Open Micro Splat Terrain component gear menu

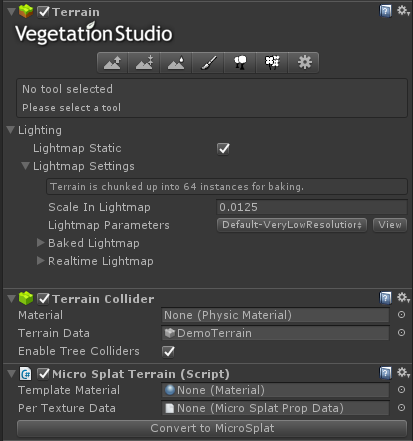(x=403, y=372)
